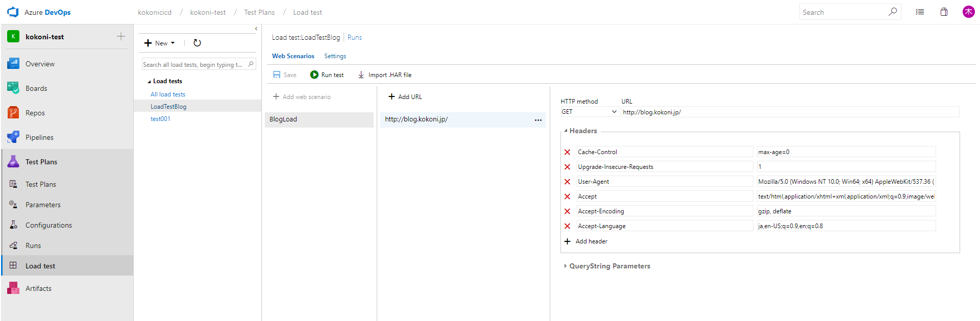Viewport: 980px width, 321px height.
Task: Delete the Accept-Language header row
Action: point(567,226)
